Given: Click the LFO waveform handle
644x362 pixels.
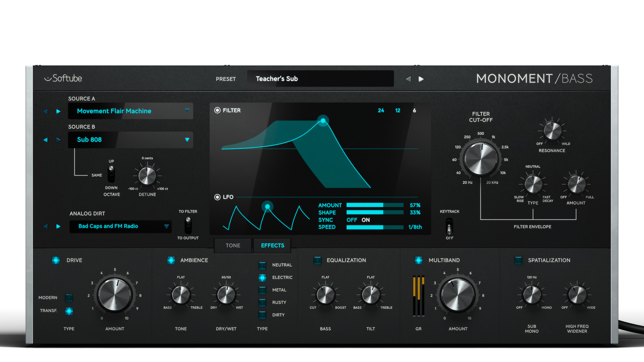Looking at the screenshot, I should click(267, 207).
